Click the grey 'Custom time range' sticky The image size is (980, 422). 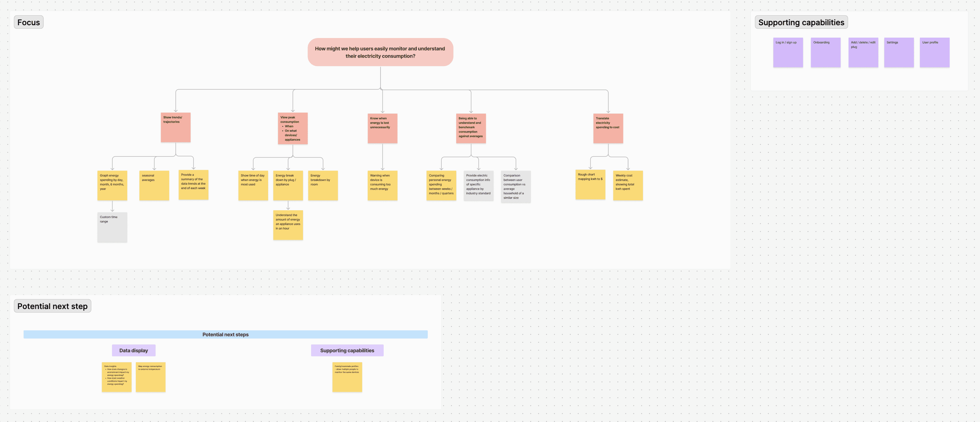tap(112, 227)
